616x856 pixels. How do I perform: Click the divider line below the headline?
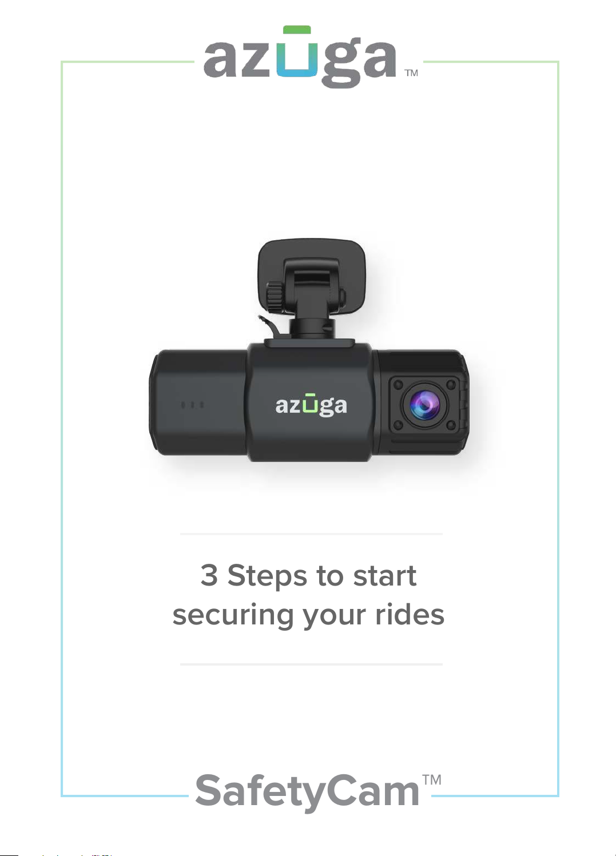[311, 664]
